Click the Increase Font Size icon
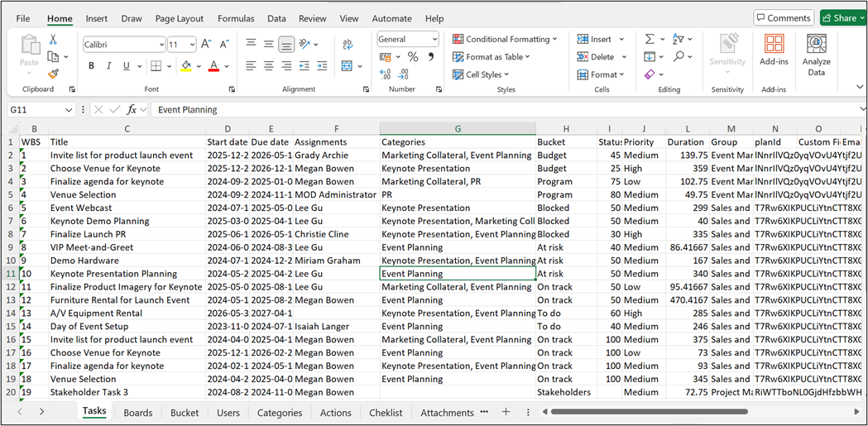868x426 pixels. (207, 44)
